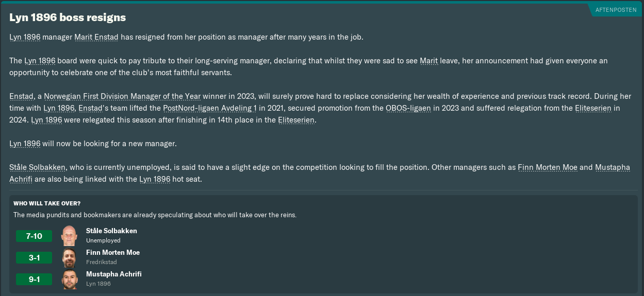Open the OBOS-ligaen competition link

click(x=409, y=108)
